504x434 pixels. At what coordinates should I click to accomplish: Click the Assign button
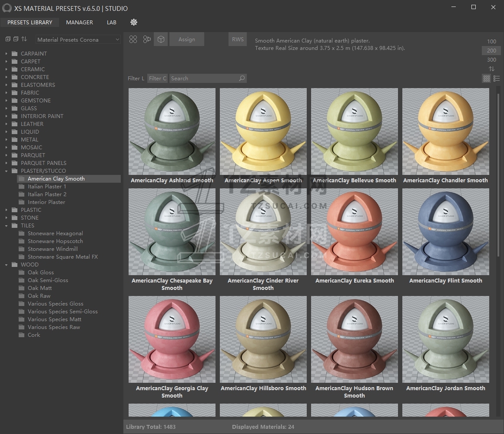(x=187, y=39)
